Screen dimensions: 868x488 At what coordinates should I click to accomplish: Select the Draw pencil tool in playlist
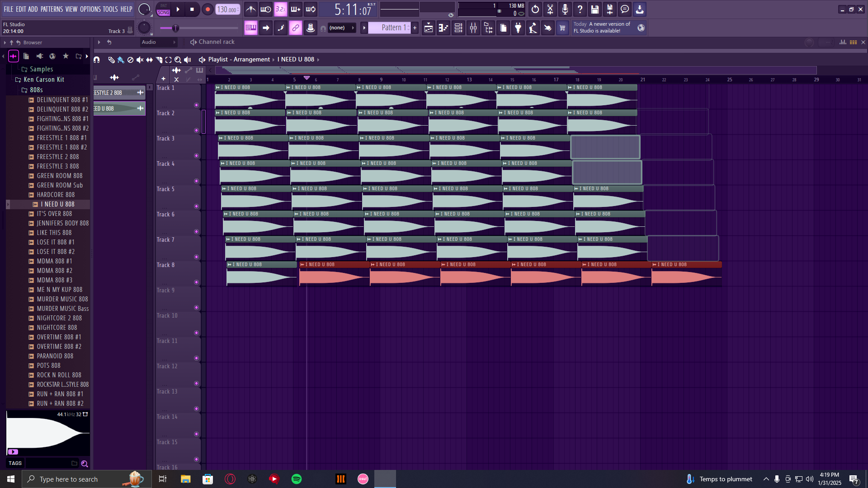pos(111,60)
